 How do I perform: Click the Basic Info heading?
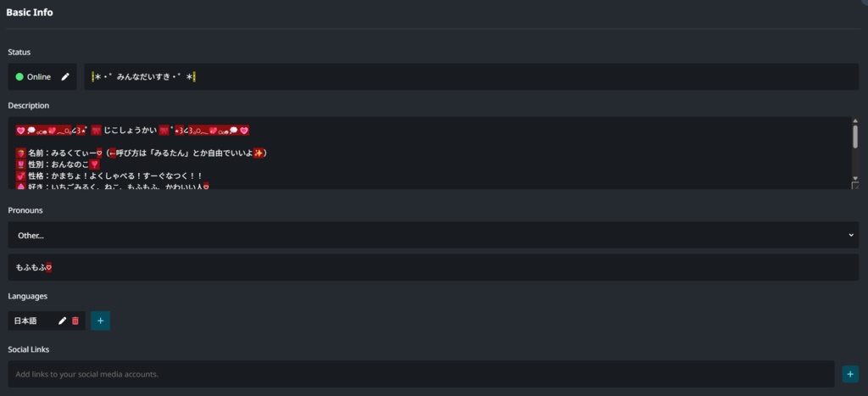coord(30,13)
